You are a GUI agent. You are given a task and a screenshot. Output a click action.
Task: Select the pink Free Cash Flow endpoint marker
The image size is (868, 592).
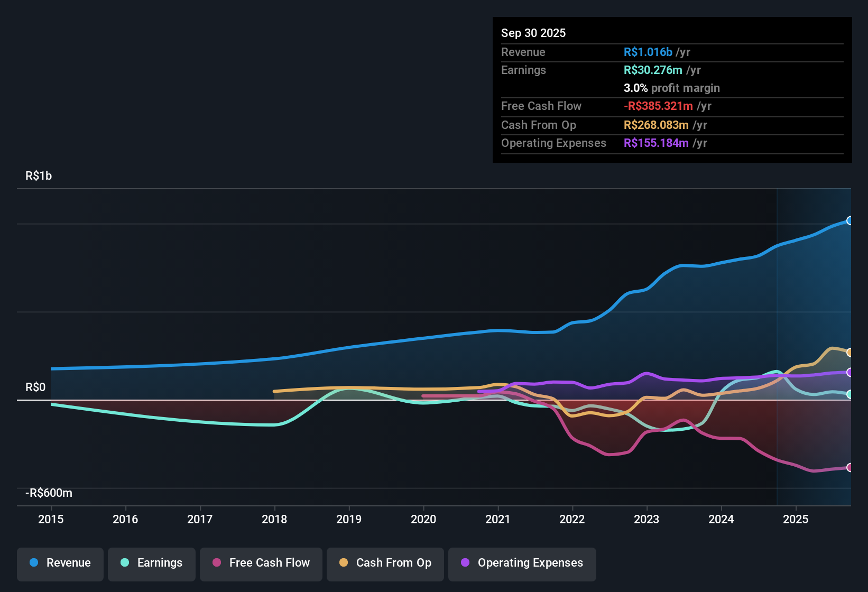click(849, 468)
